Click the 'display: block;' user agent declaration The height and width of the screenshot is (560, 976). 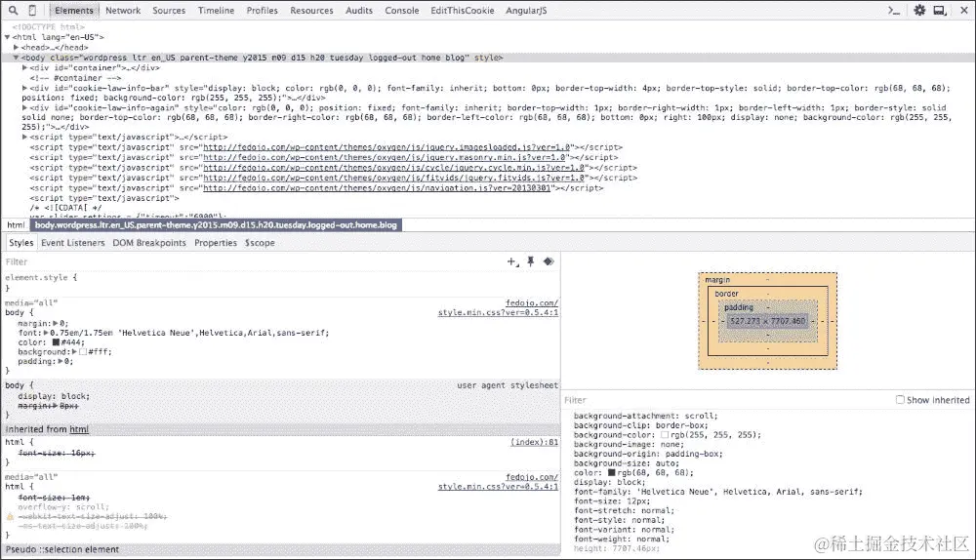[54, 396]
